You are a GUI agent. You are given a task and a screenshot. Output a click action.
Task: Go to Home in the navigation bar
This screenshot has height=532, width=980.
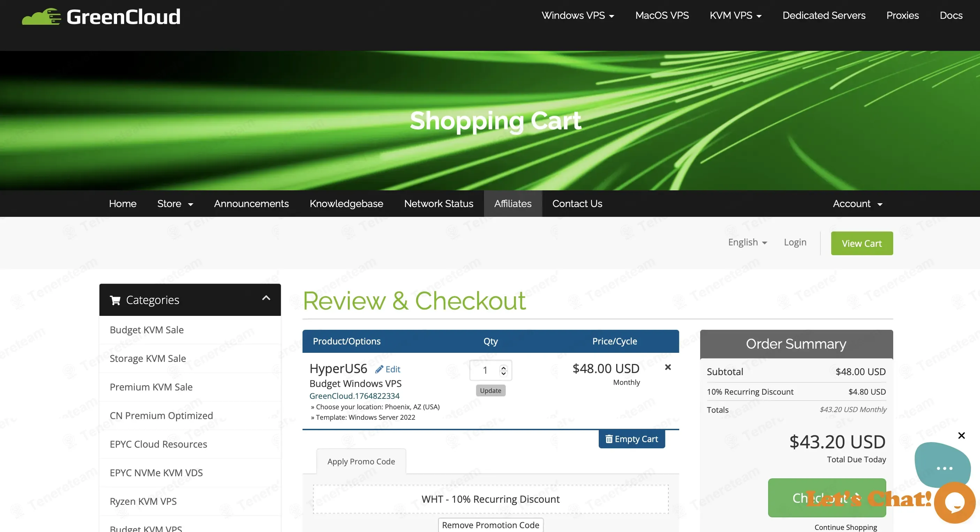(x=123, y=204)
